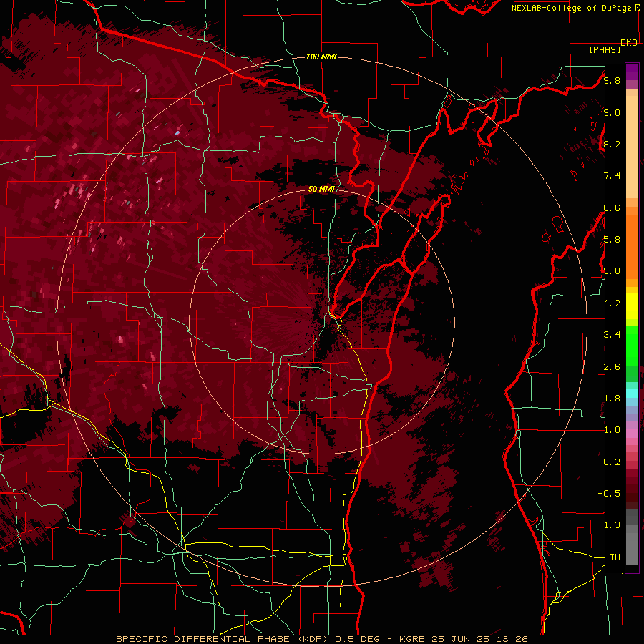Pick the orange segment of the color bar
This screenshot has width=644, height=644.
tap(632, 246)
